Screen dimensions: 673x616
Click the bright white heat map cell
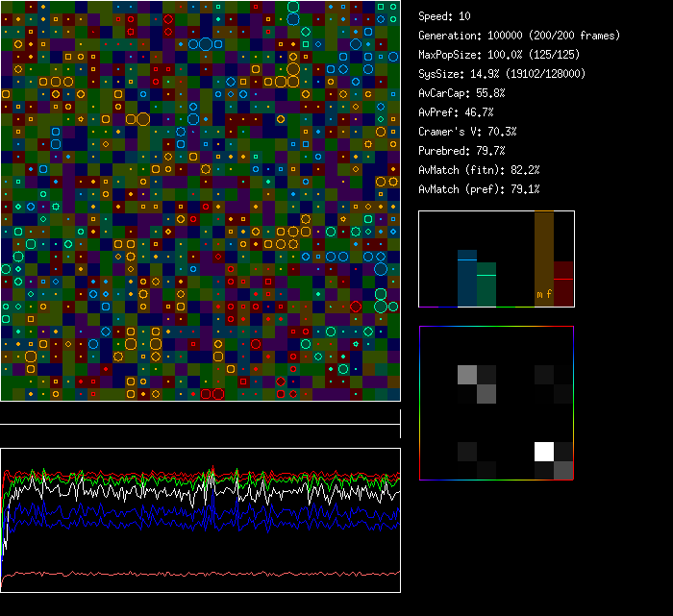[x=544, y=452]
